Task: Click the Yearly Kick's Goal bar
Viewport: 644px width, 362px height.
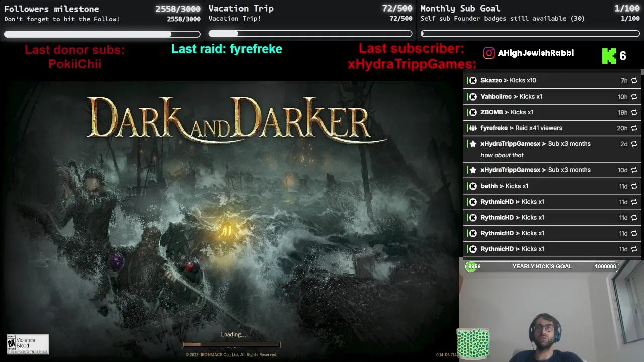Action: pos(542,266)
